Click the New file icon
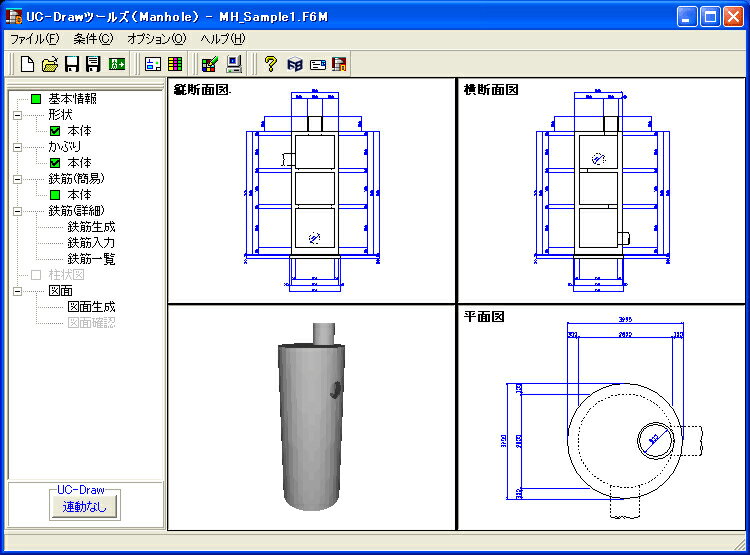 click(27, 64)
